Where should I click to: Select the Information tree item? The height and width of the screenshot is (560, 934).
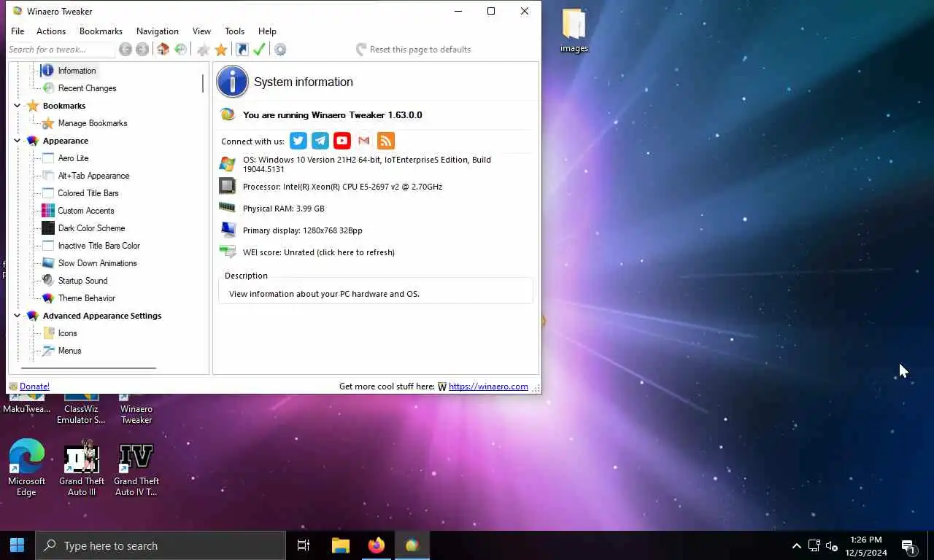(x=77, y=71)
